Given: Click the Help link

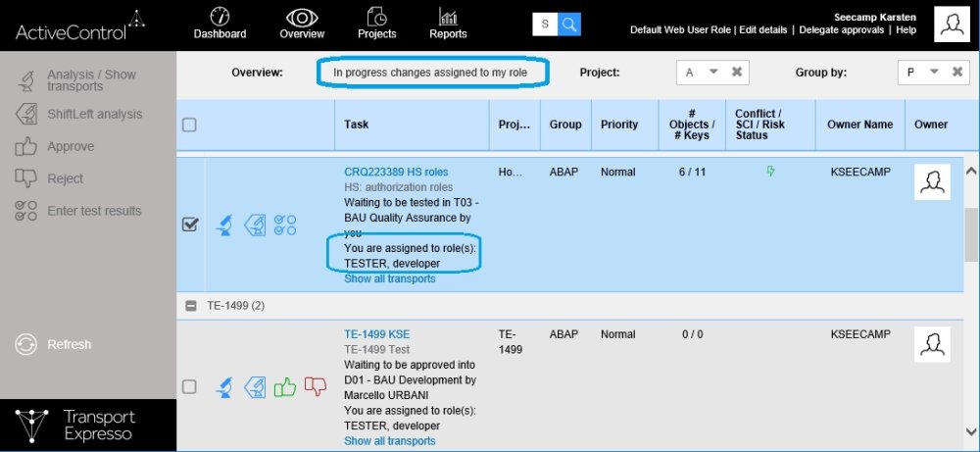Looking at the screenshot, I should pyautogui.click(x=906, y=30).
